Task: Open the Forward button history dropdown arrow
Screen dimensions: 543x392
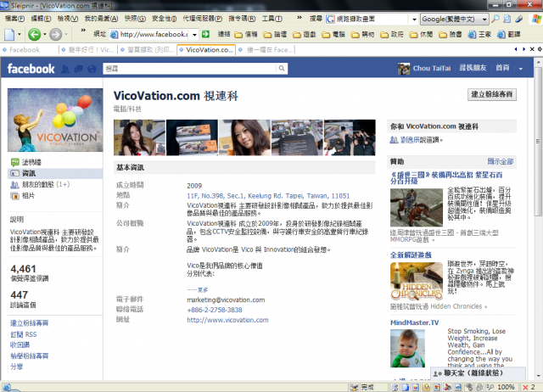Action: 66,34
